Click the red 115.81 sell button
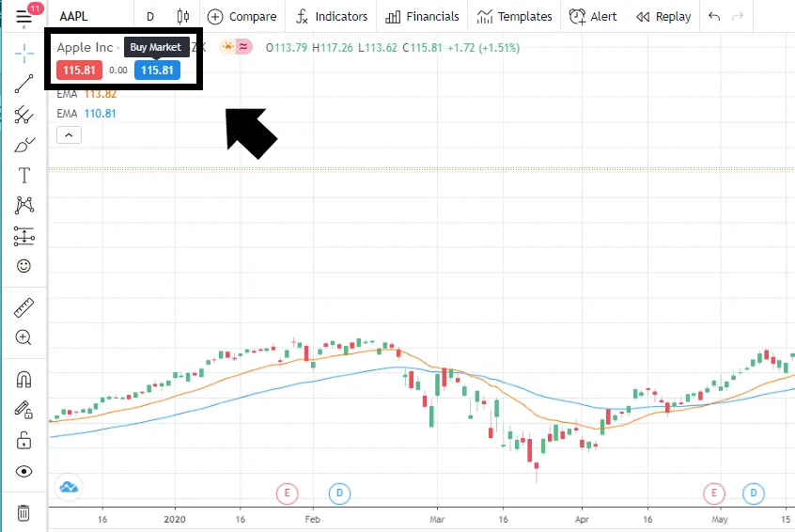The height and width of the screenshot is (532, 795). 79,70
